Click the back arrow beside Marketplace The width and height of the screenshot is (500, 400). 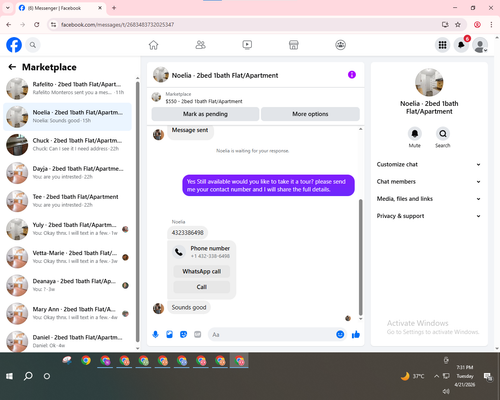[12, 67]
